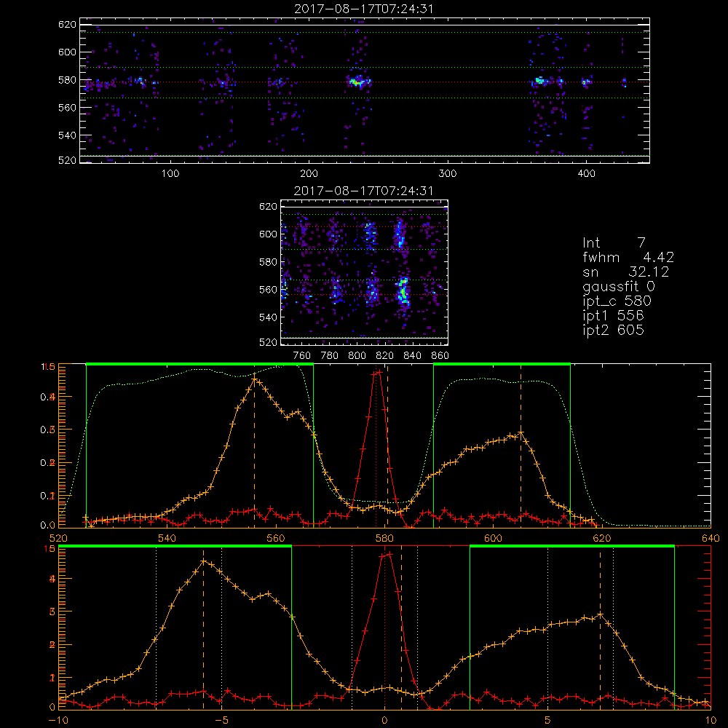
Task: Click orange peak near 6.5 in bottom plot
Action: (601, 614)
